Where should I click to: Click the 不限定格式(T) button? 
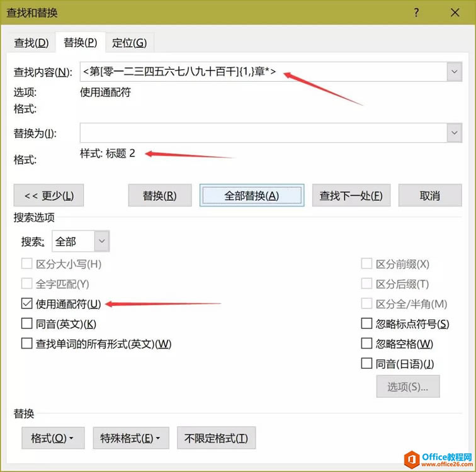pos(216,438)
